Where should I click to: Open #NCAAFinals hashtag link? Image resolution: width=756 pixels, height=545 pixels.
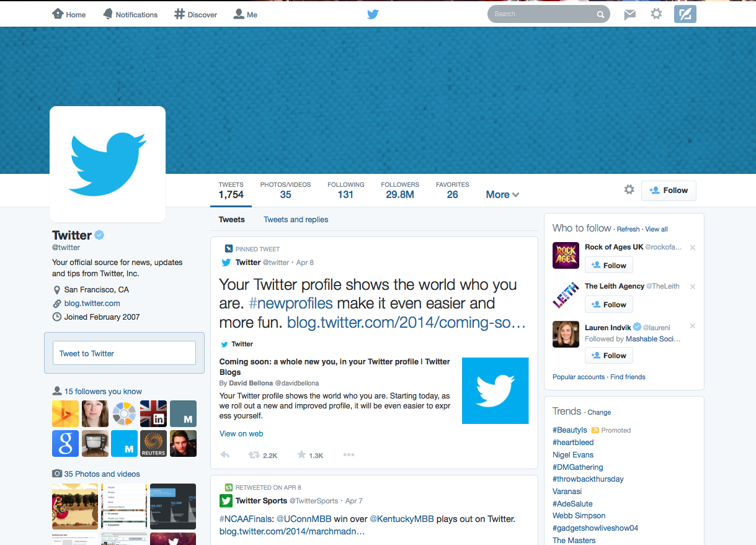[x=246, y=519]
